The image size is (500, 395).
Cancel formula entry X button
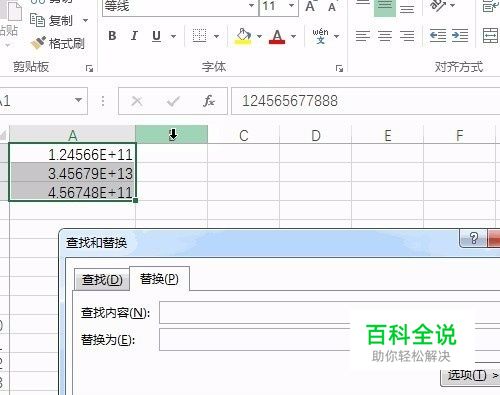pyautogui.click(x=137, y=101)
